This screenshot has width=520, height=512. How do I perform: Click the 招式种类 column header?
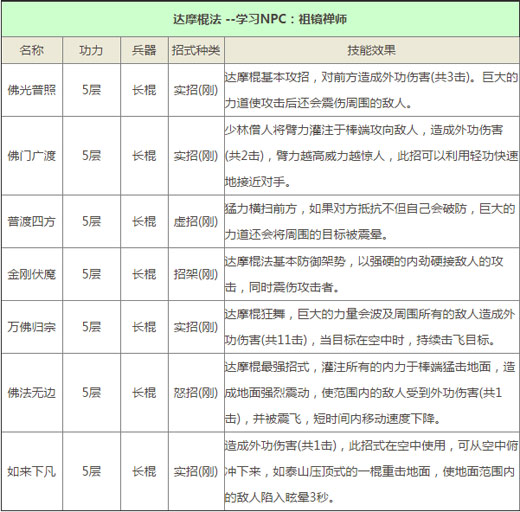[196, 50]
